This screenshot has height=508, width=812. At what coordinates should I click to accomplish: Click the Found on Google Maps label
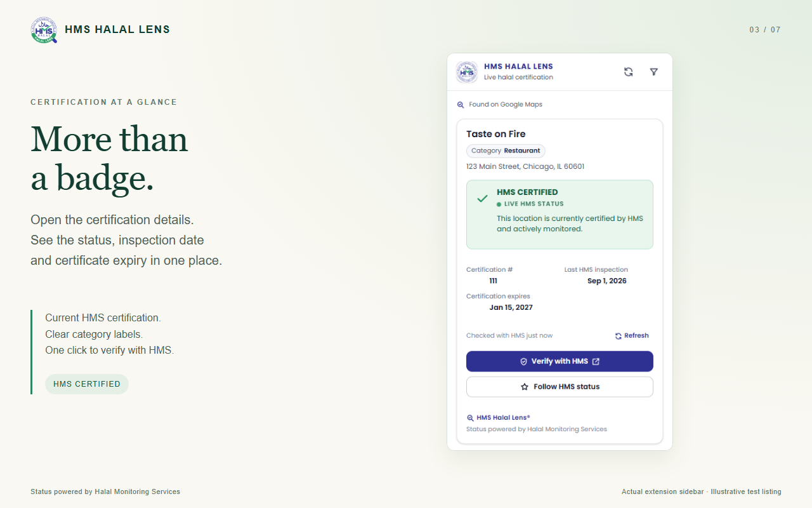[506, 105]
